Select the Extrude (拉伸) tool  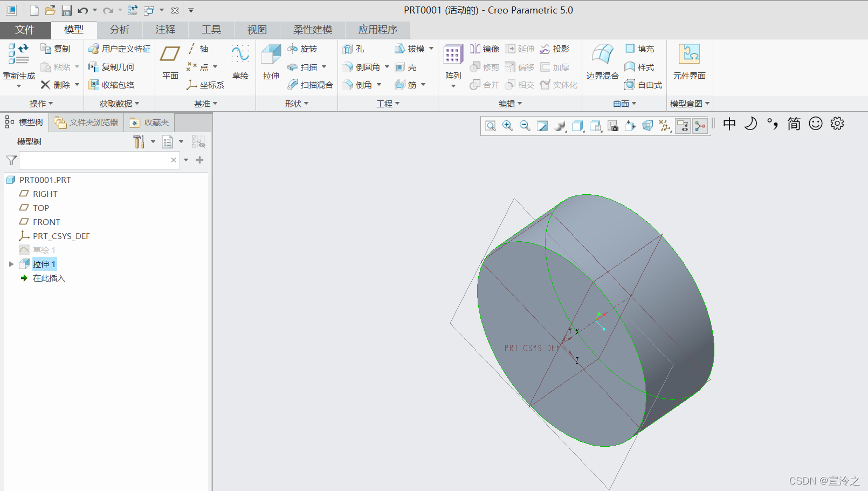pos(271,63)
